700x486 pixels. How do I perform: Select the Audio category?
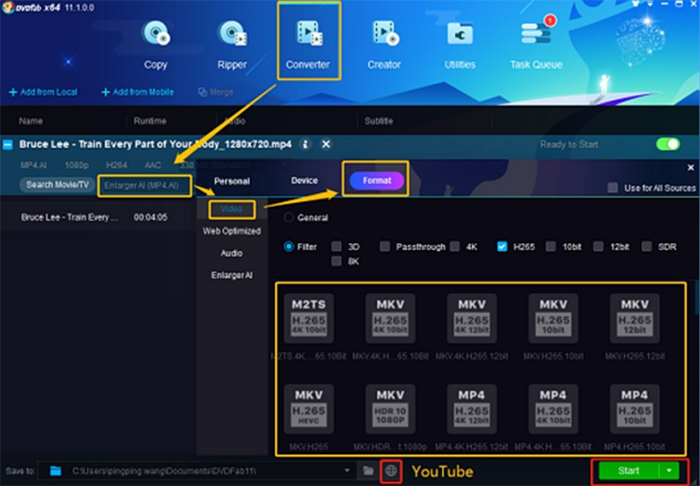pyautogui.click(x=232, y=253)
